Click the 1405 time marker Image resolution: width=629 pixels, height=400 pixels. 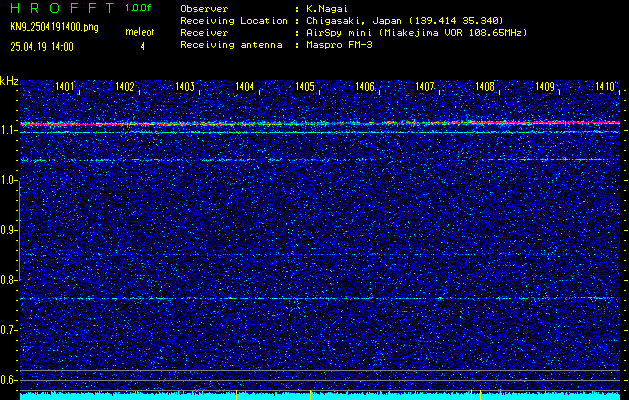tap(304, 86)
